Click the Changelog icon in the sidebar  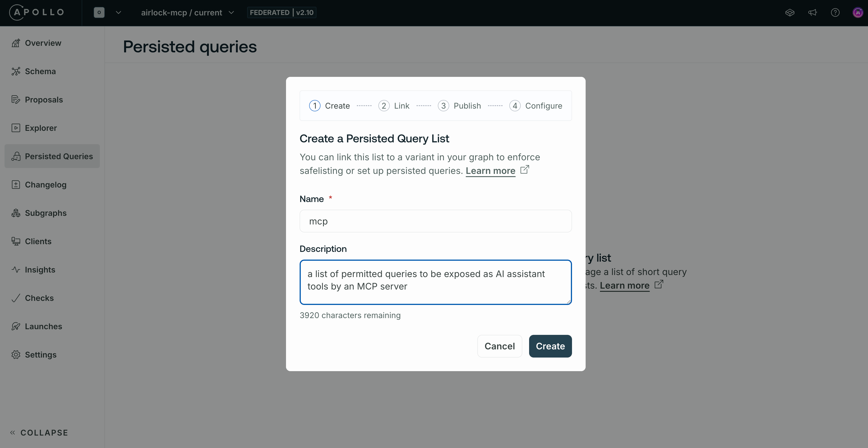[x=16, y=185]
